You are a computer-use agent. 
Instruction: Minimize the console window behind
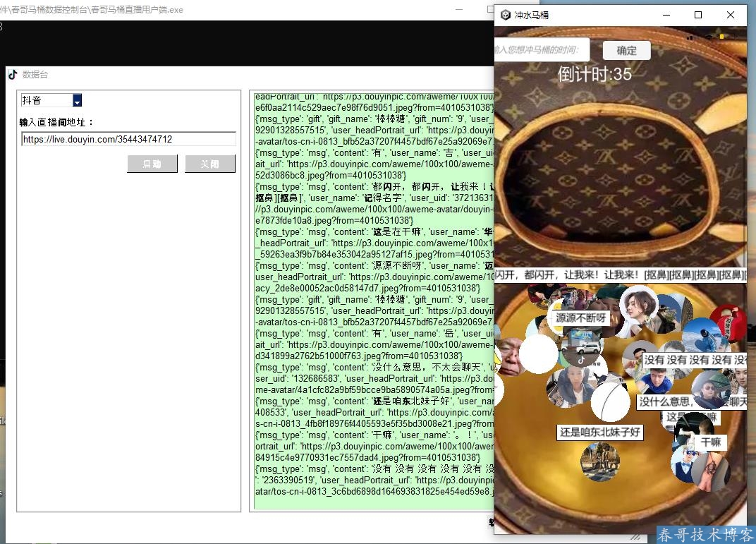459,9
